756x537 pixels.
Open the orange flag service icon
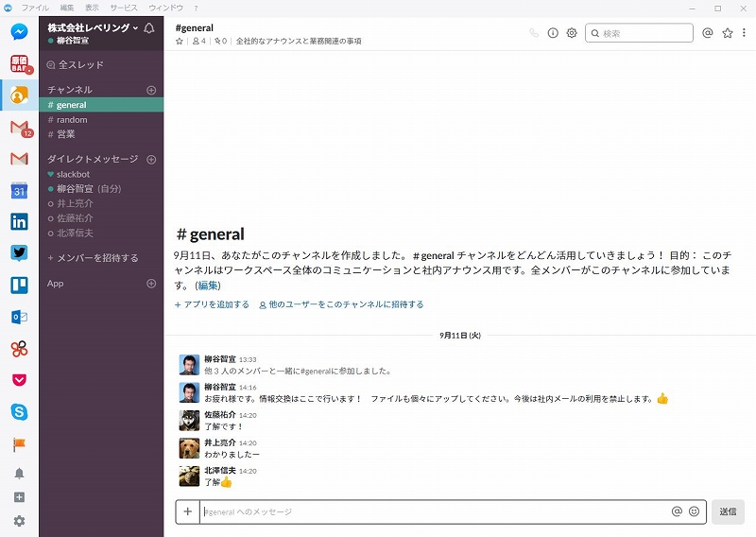(19, 444)
